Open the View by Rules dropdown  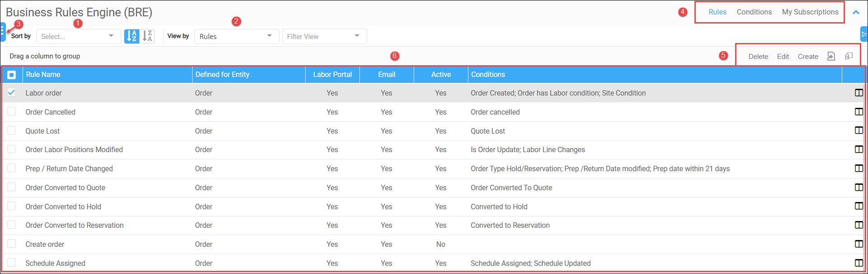[x=236, y=36]
